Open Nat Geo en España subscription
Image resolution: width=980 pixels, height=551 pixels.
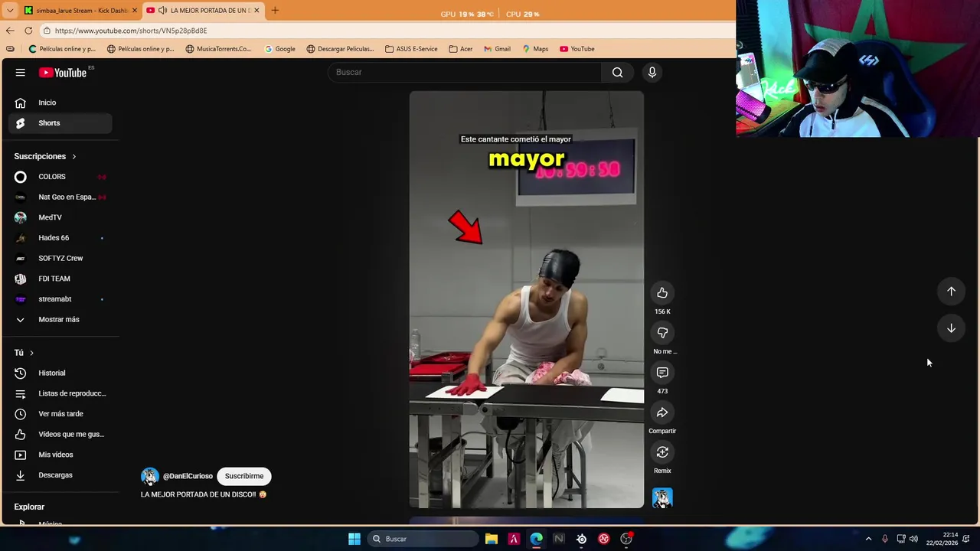(x=60, y=197)
